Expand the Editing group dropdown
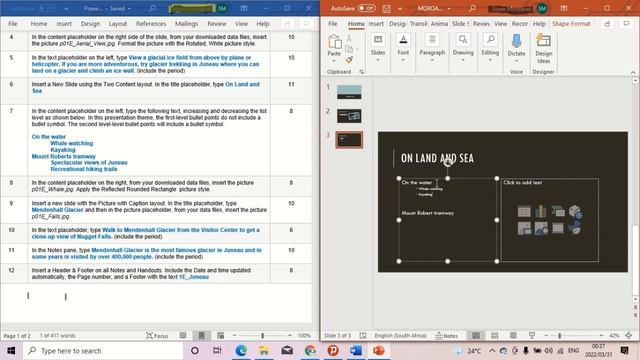 [490, 60]
